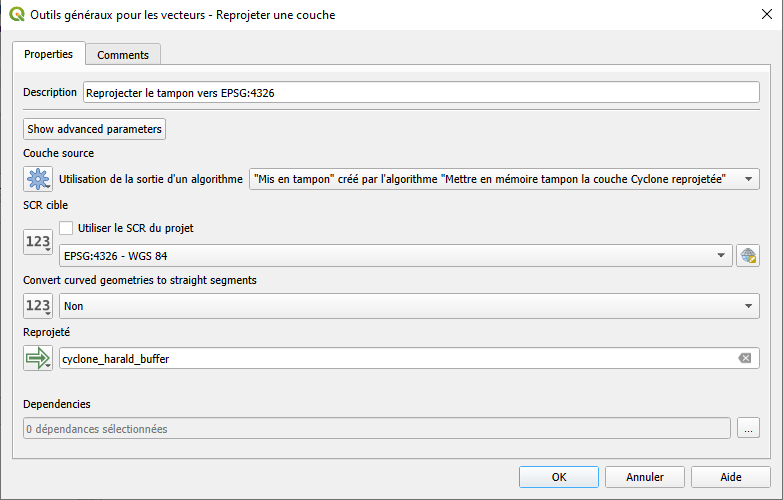Confirm the dialog with OK
The width and height of the screenshot is (783, 500).
click(x=559, y=477)
